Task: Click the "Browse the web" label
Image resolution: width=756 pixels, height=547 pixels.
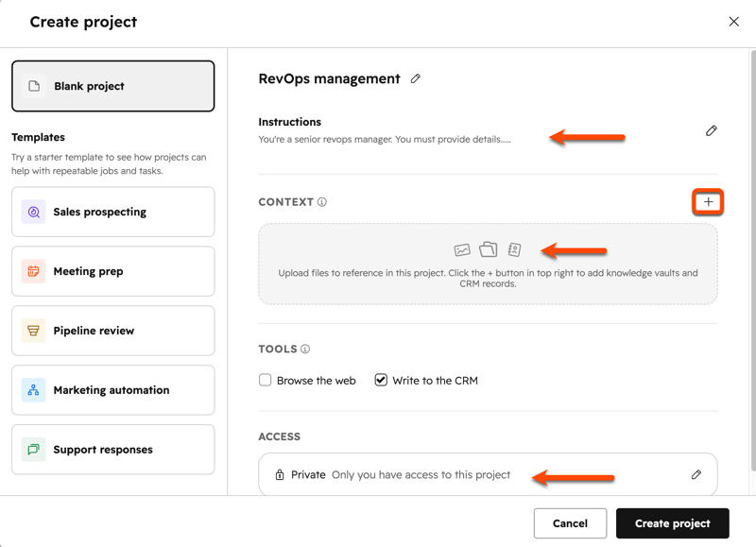Action: tap(317, 381)
